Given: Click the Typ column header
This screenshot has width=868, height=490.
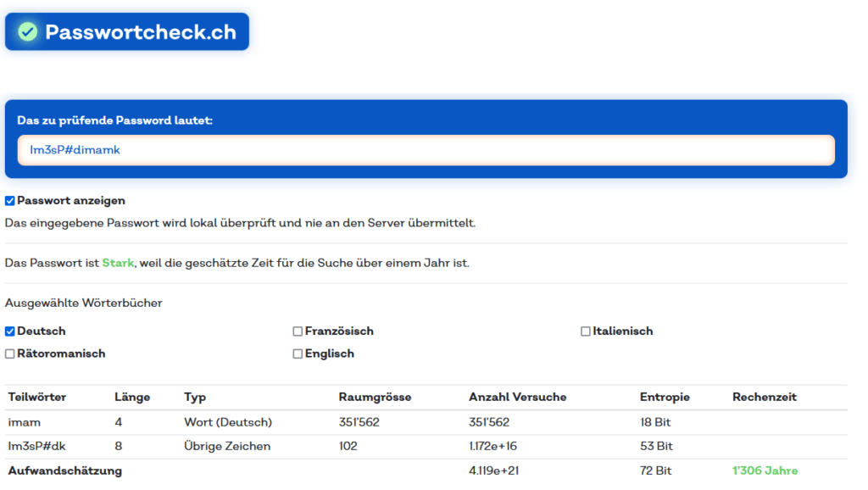Looking at the screenshot, I should tap(195, 397).
